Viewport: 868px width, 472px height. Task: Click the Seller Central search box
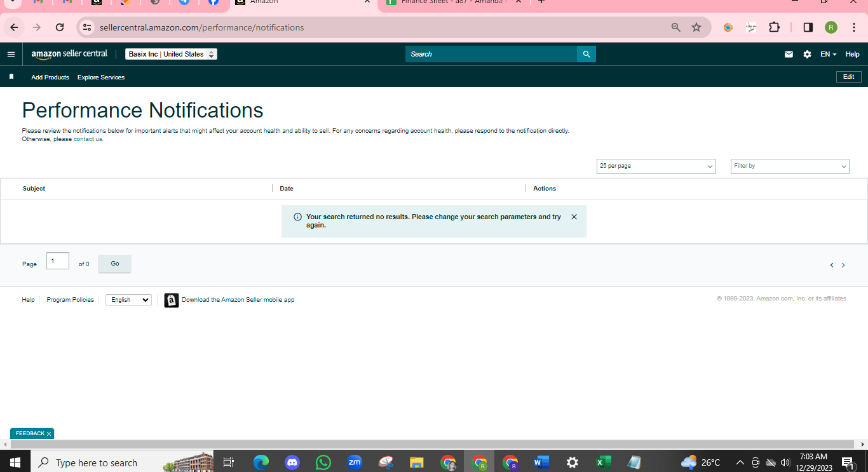click(x=491, y=54)
